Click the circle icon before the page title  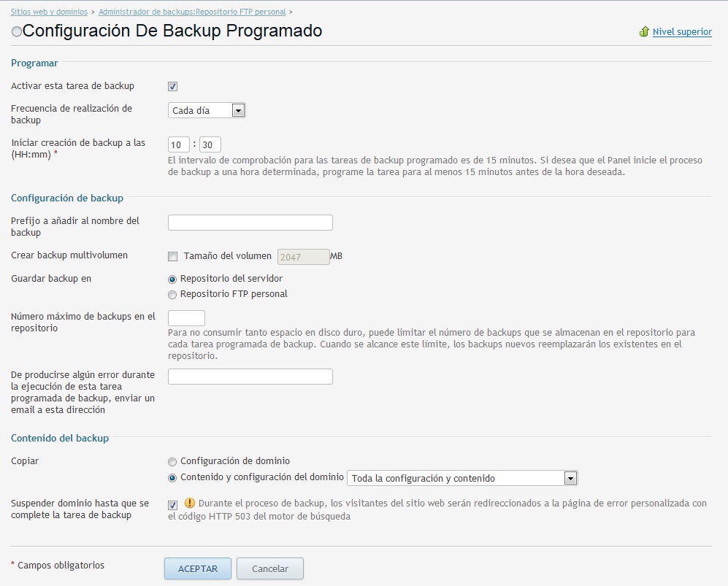[x=17, y=32]
